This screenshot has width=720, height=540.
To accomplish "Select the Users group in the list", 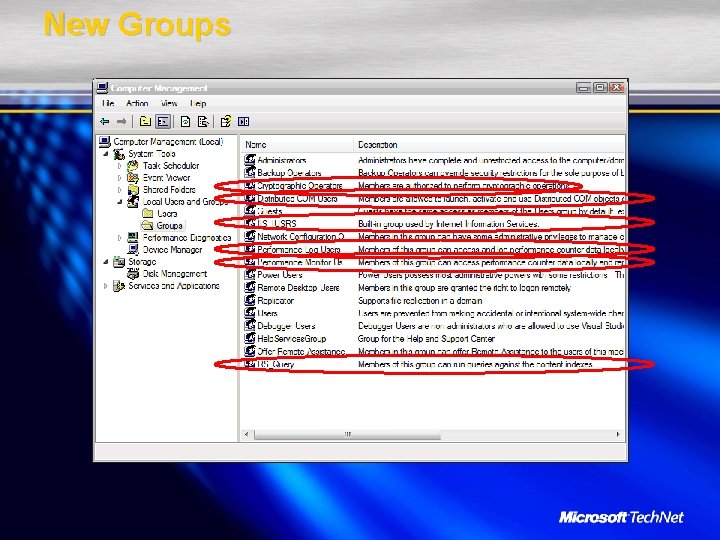I will pos(433,313).
